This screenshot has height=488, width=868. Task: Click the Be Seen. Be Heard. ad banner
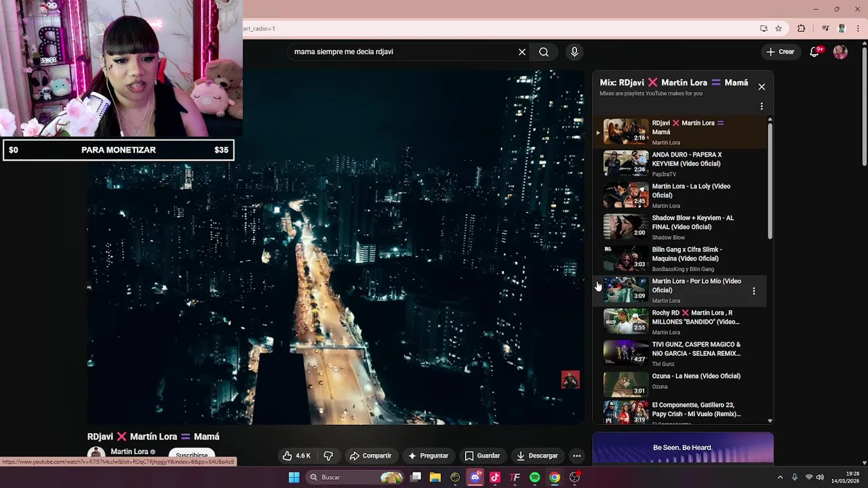pos(683,448)
